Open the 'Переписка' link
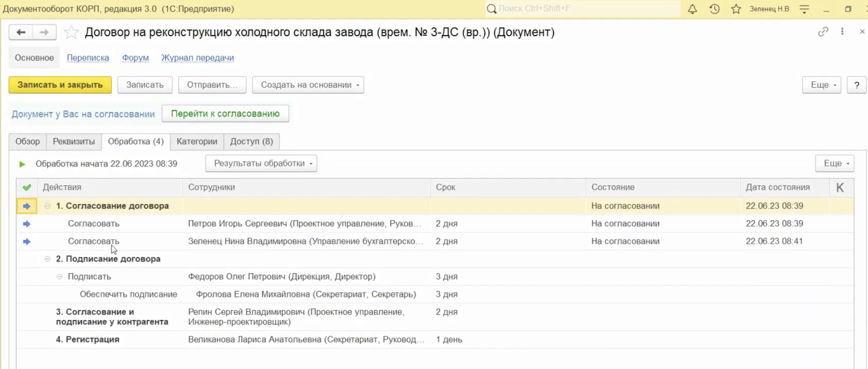This screenshot has width=868, height=369. (88, 58)
